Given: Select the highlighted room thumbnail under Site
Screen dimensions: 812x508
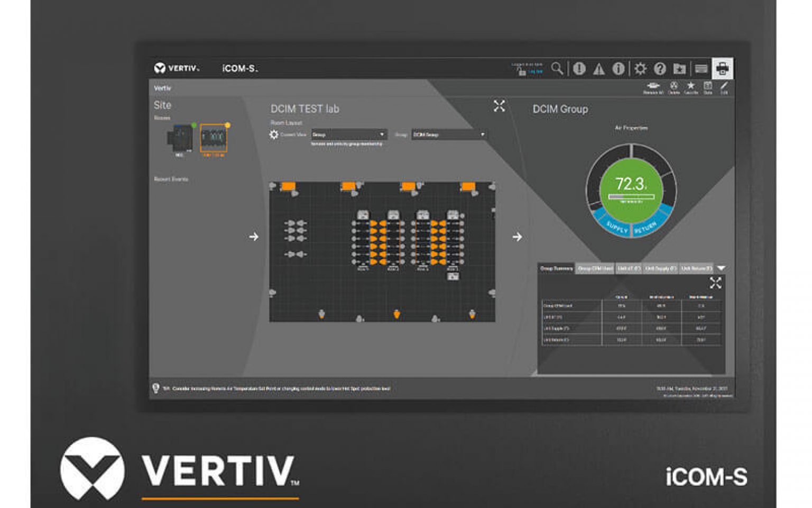Looking at the screenshot, I should click(214, 137).
